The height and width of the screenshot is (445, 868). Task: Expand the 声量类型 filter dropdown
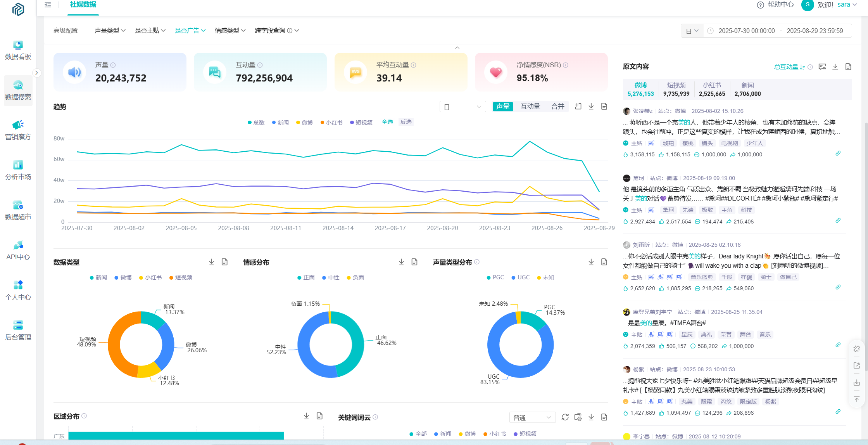(x=110, y=30)
